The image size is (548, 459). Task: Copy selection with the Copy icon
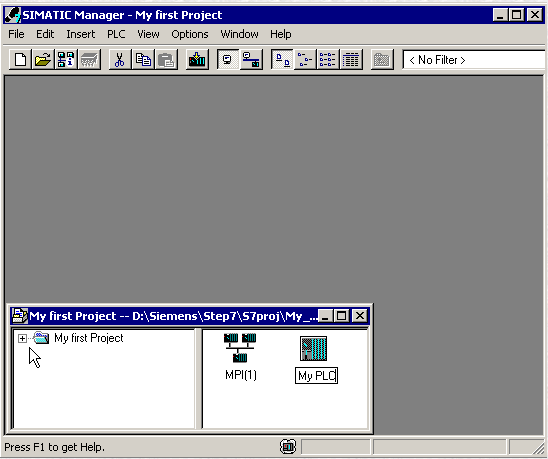(143, 60)
